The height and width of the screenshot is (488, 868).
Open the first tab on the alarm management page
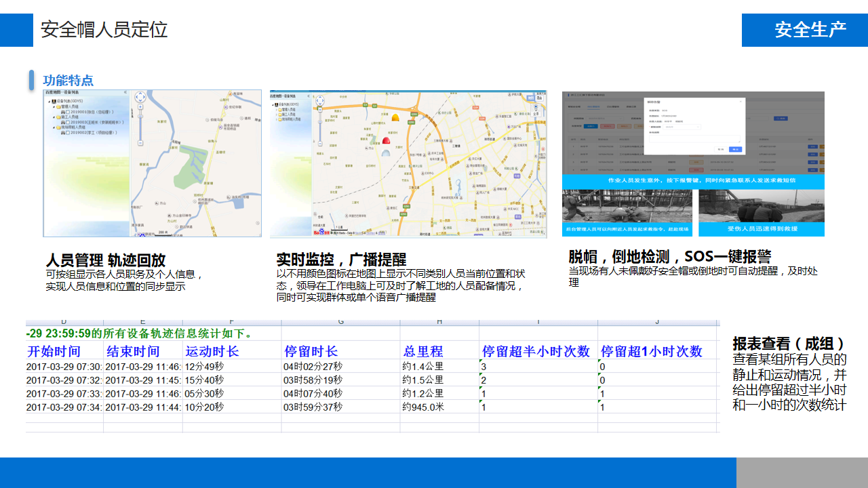575,105
